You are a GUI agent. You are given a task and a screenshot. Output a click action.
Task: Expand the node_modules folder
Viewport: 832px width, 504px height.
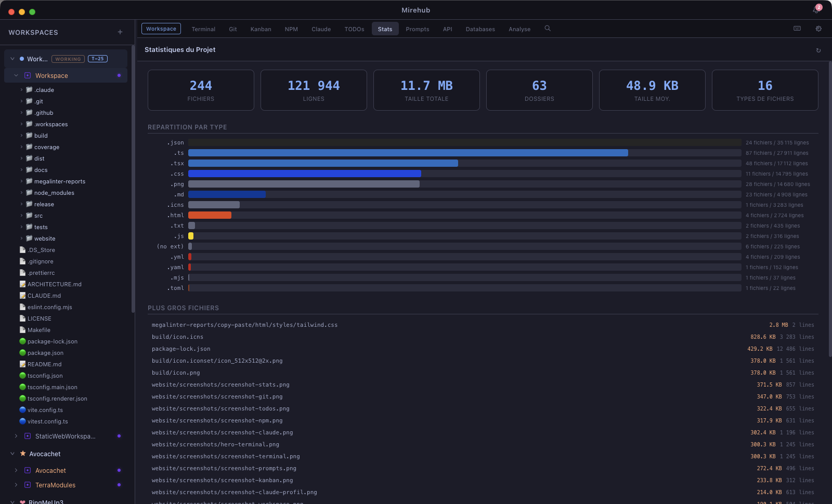pyautogui.click(x=21, y=193)
